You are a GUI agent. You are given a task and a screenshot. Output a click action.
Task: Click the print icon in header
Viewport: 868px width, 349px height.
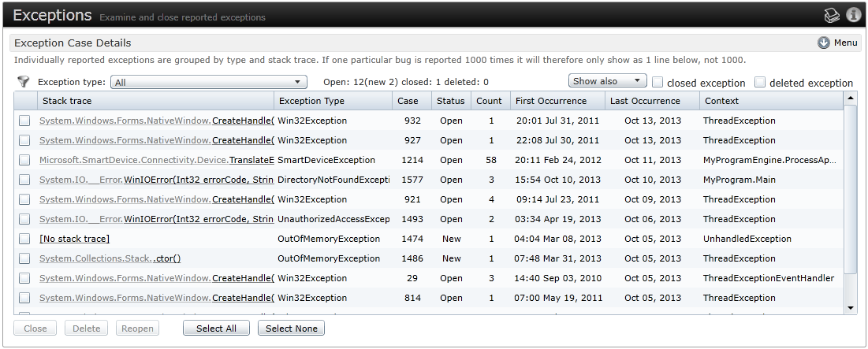tap(833, 15)
